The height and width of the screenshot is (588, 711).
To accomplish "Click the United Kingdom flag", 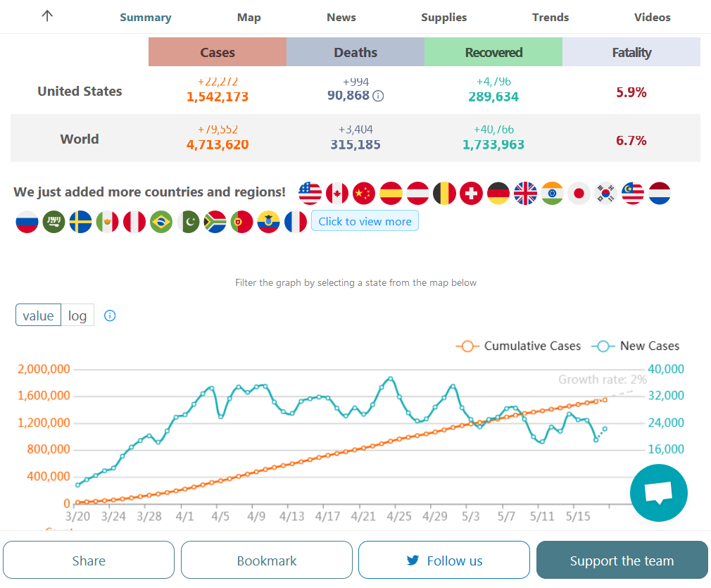I will click(525, 193).
